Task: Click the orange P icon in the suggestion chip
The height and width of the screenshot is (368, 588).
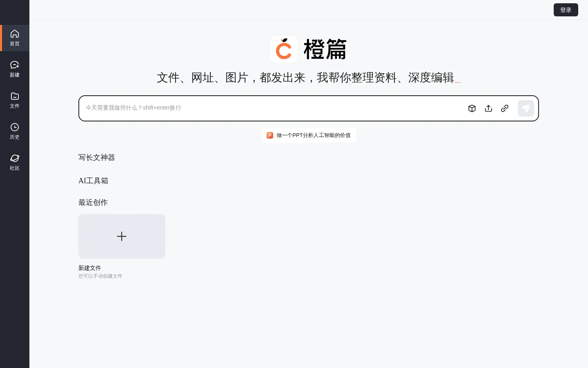Action: (x=270, y=135)
